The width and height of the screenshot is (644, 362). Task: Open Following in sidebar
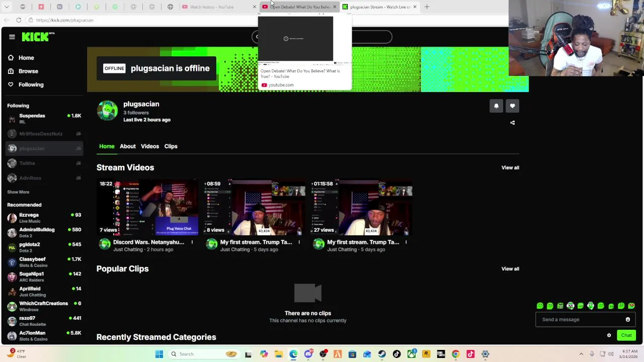point(25,84)
